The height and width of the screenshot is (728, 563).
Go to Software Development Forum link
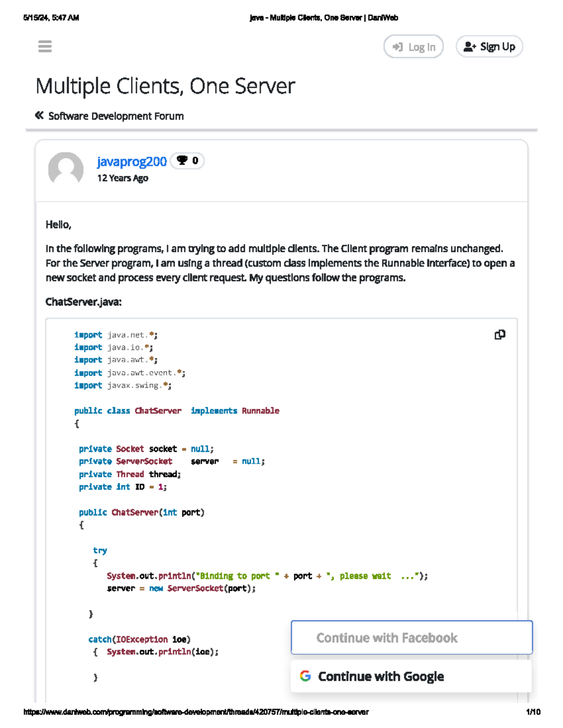(116, 116)
